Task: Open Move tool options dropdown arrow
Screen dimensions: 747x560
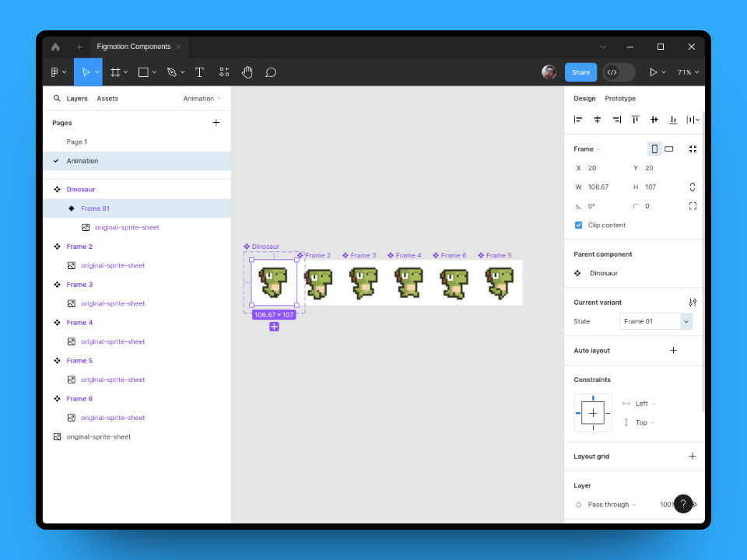Action: pos(96,72)
